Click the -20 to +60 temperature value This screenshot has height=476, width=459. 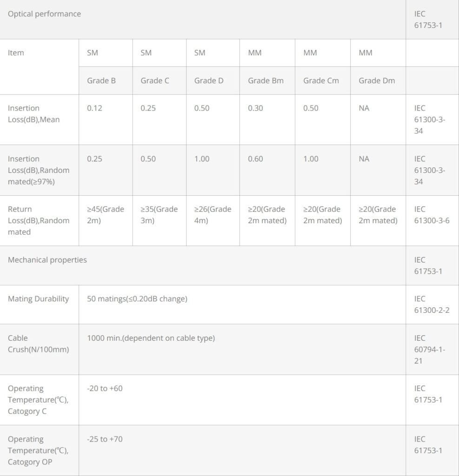click(105, 389)
